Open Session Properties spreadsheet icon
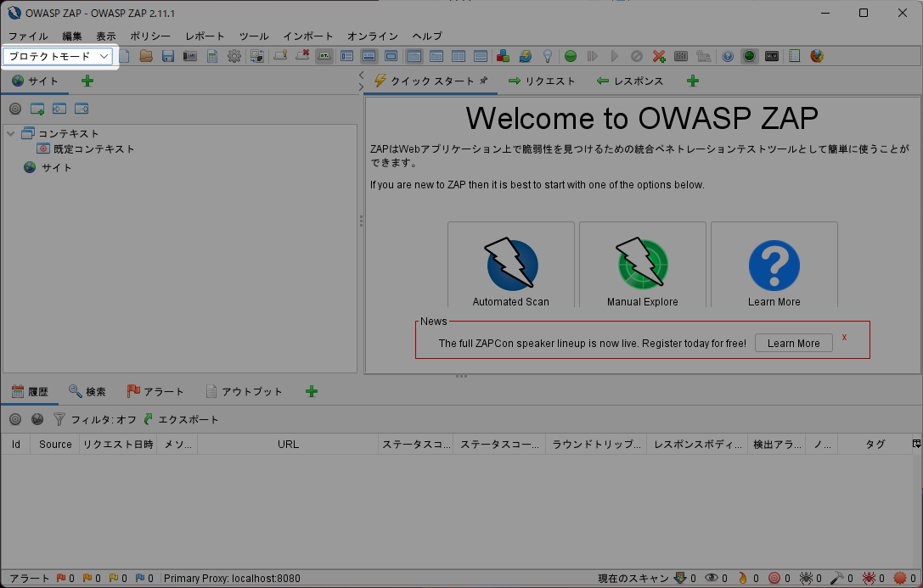This screenshot has width=923, height=588. [x=212, y=57]
